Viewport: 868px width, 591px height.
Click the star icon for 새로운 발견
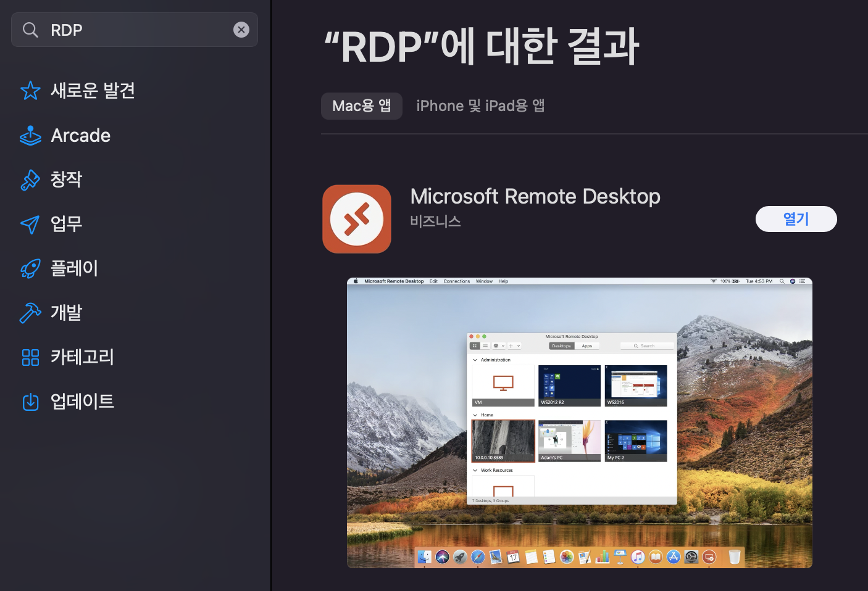coord(30,91)
